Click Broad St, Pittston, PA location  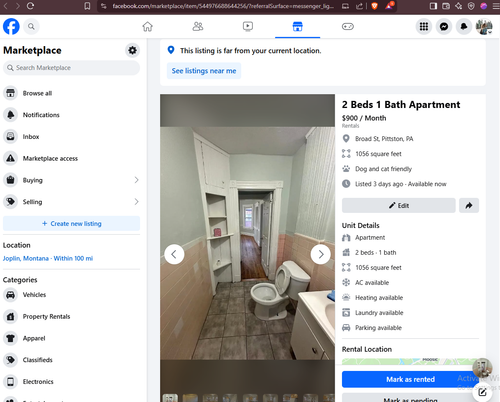point(384,139)
